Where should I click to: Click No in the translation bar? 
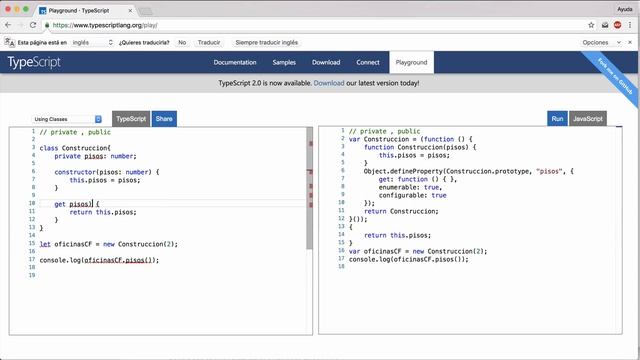tap(182, 42)
